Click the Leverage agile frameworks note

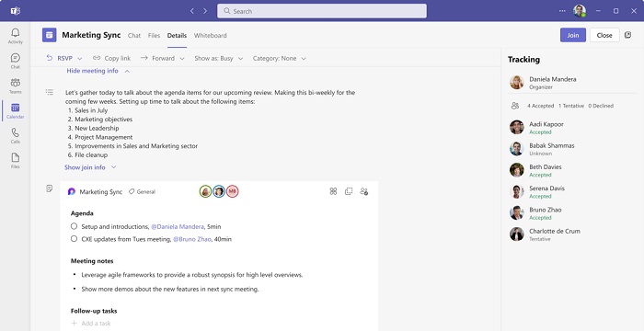pos(191,275)
